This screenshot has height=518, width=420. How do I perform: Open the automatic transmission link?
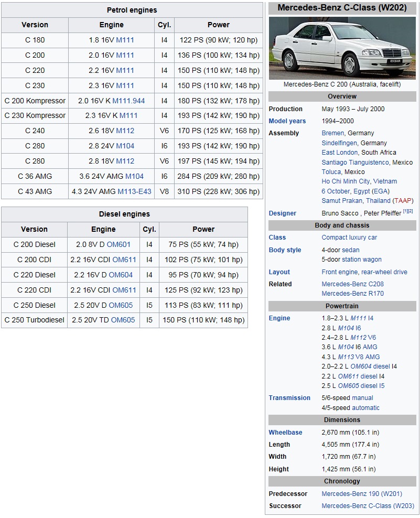(x=366, y=408)
